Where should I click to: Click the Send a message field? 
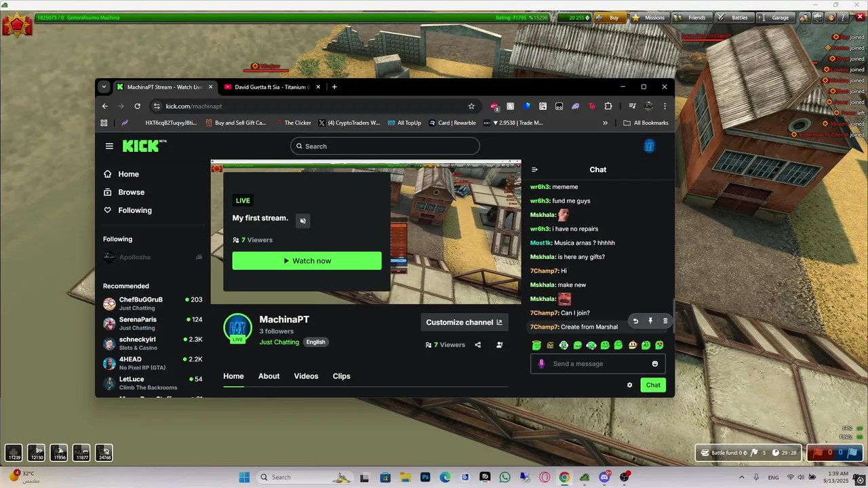pos(597,364)
